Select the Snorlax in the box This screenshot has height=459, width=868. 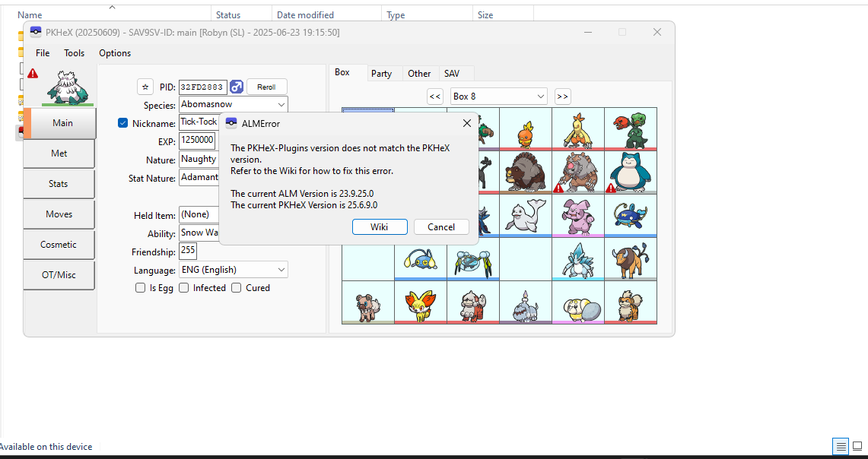pyautogui.click(x=630, y=172)
